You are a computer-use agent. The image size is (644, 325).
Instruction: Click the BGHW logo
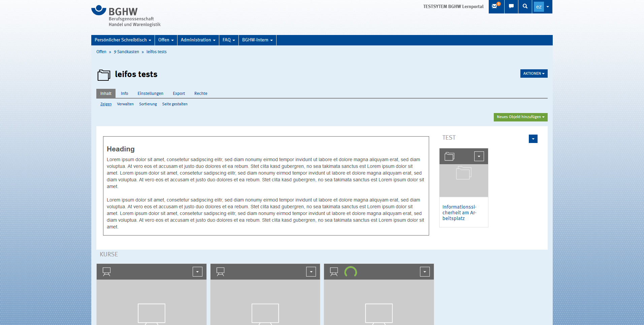tap(126, 16)
